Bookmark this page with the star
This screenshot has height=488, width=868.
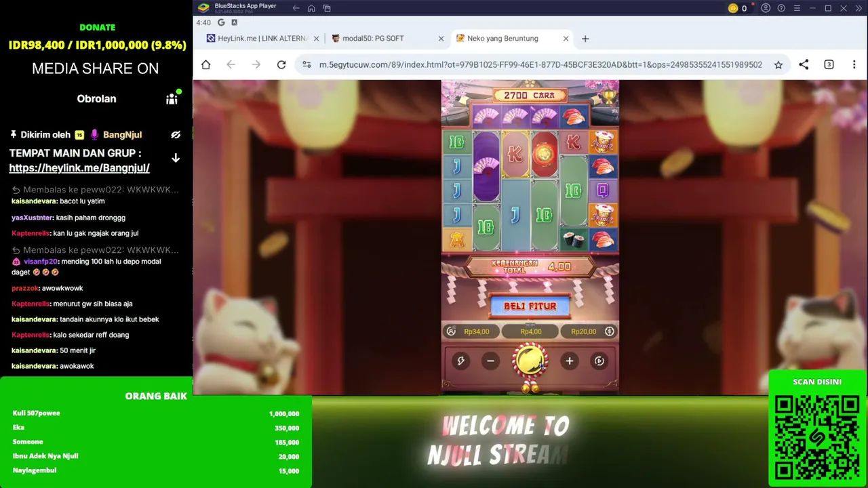click(x=778, y=64)
